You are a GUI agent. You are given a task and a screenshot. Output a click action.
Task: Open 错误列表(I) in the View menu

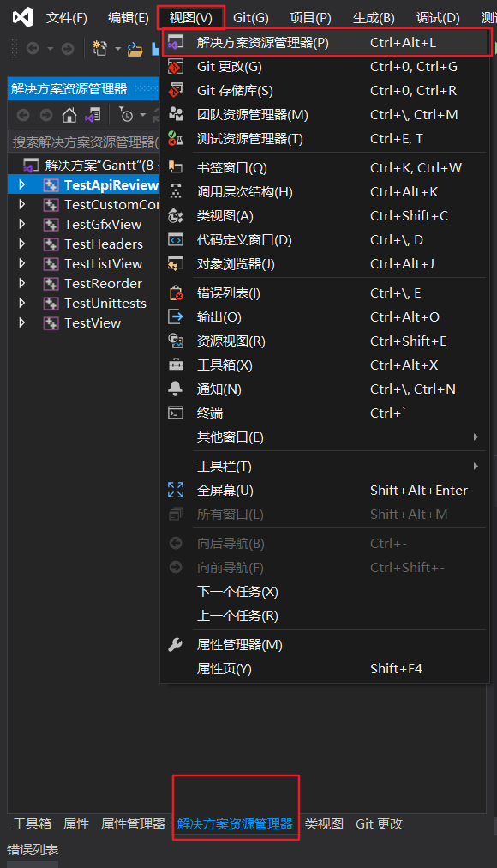click(325, 292)
